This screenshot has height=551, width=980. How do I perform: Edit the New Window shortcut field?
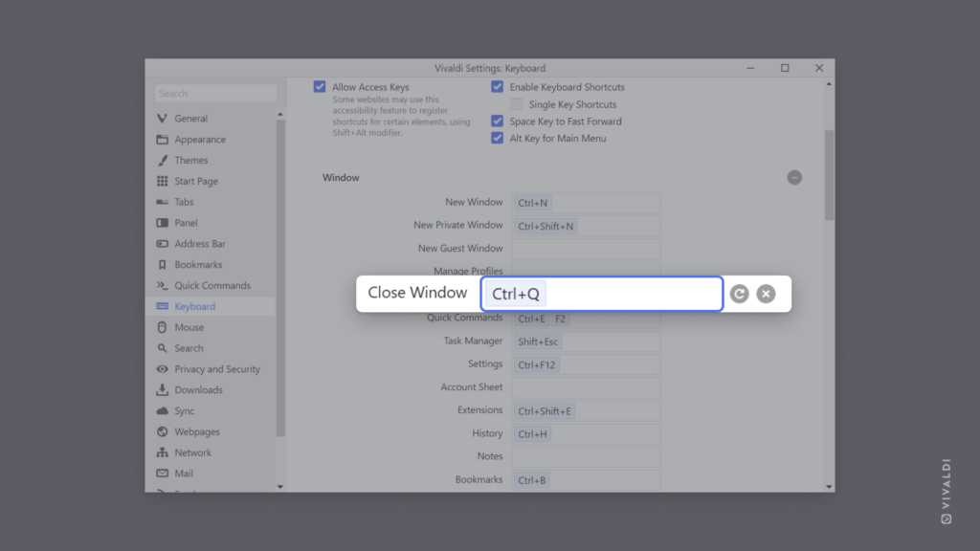tap(587, 203)
